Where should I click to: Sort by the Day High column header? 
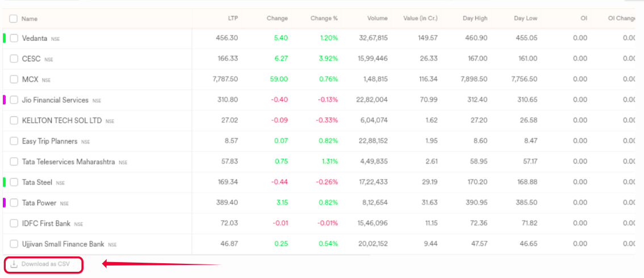[x=475, y=18]
